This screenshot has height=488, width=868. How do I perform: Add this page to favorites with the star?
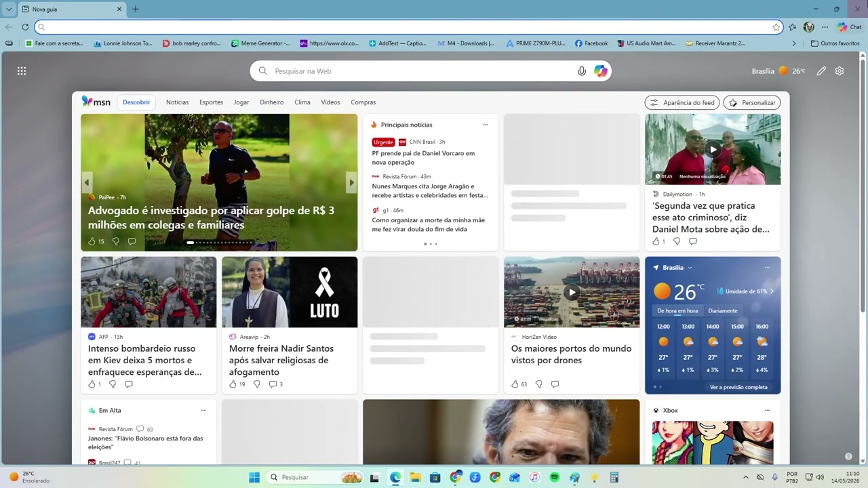point(776,27)
